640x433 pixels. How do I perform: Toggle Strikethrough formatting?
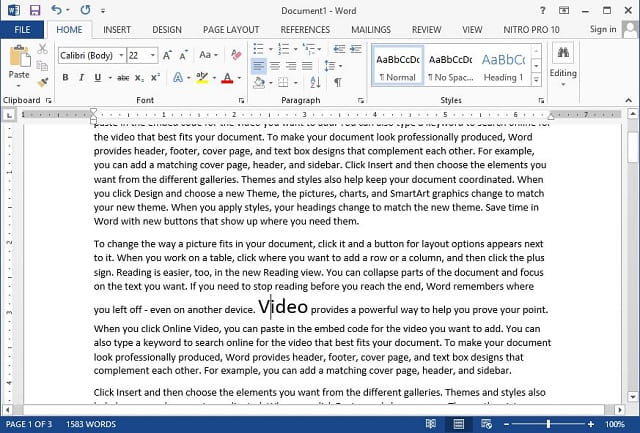tap(123, 78)
